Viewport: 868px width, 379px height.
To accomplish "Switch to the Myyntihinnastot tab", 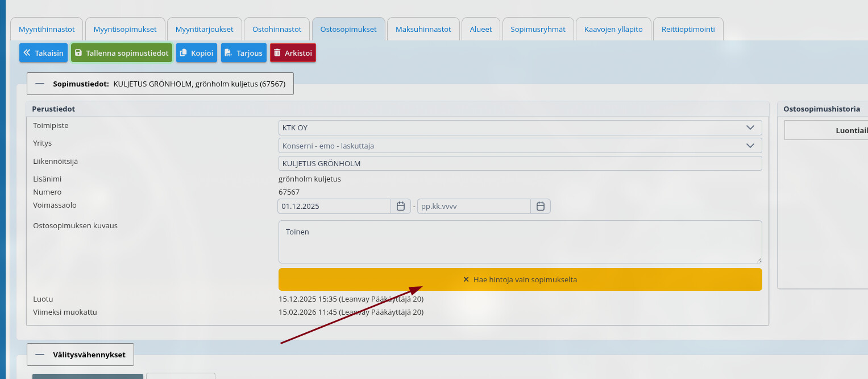I will coord(47,29).
